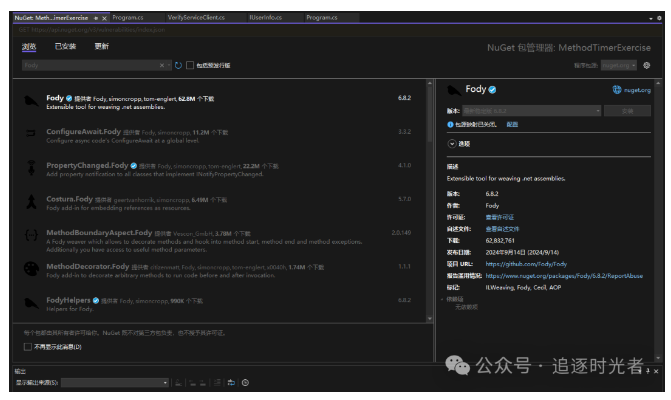Image resolution: width=671 pixels, height=400 pixels.
Task: Click the Install button for Fody
Action: (x=627, y=111)
